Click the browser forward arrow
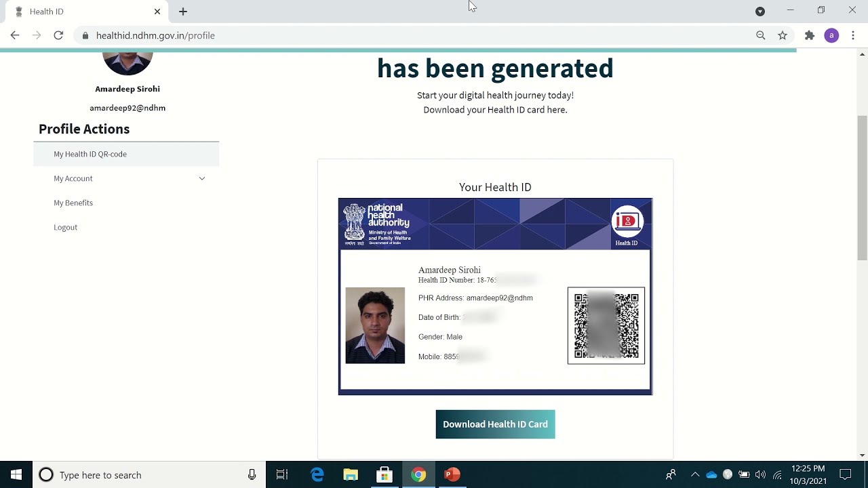 click(37, 35)
